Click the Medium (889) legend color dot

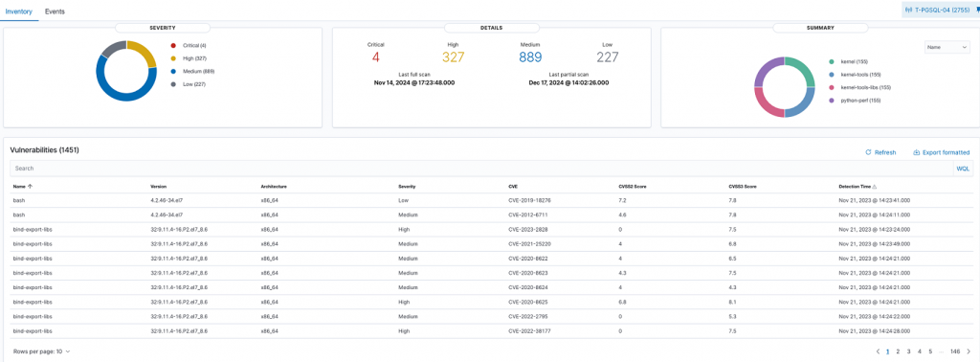172,71
